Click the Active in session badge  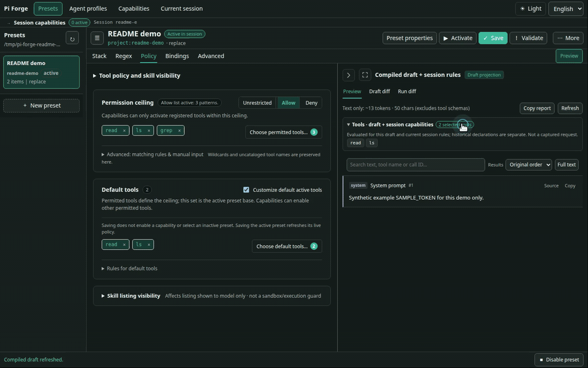point(184,34)
